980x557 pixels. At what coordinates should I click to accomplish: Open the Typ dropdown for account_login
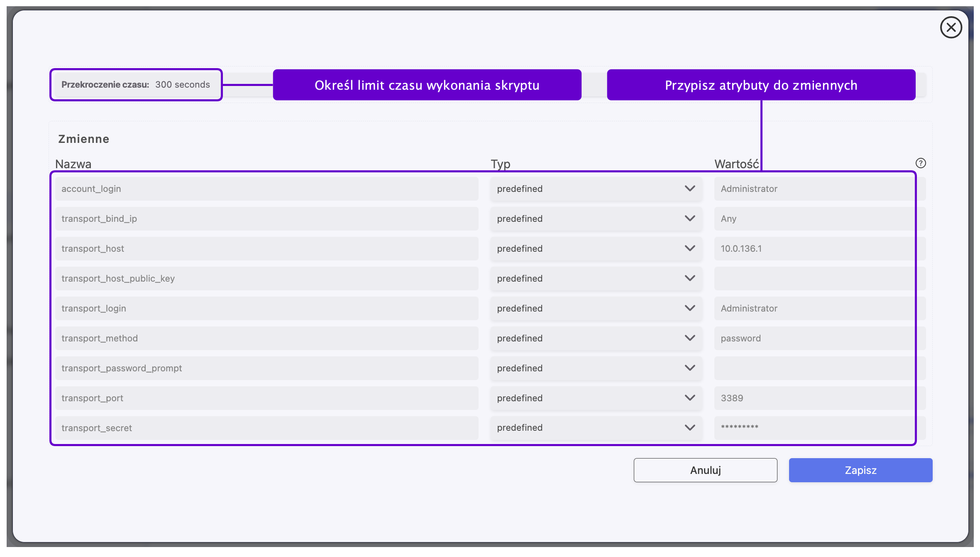tap(596, 189)
